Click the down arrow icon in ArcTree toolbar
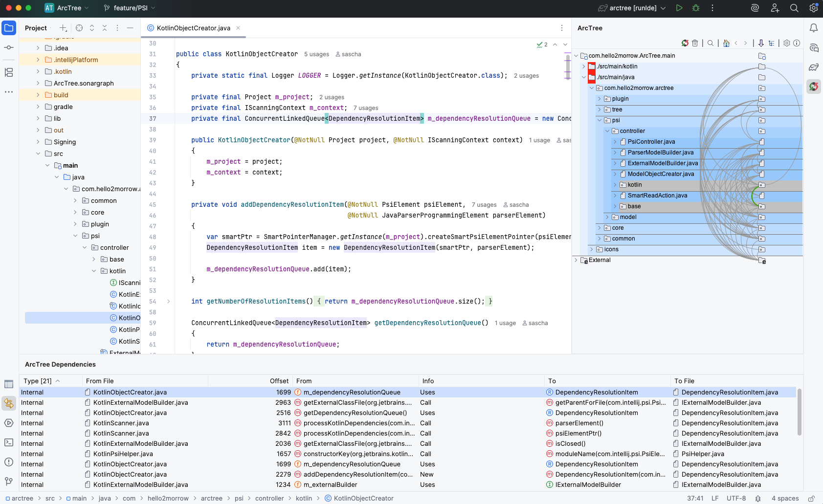This screenshot has height=504, width=823. point(761,43)
